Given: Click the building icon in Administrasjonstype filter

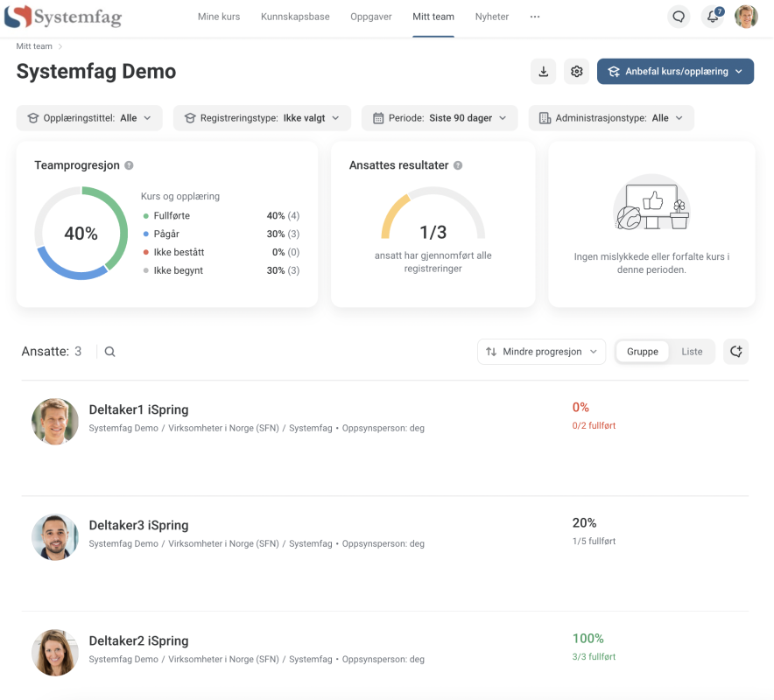Looking at the screenshot, I should (545, 118).
